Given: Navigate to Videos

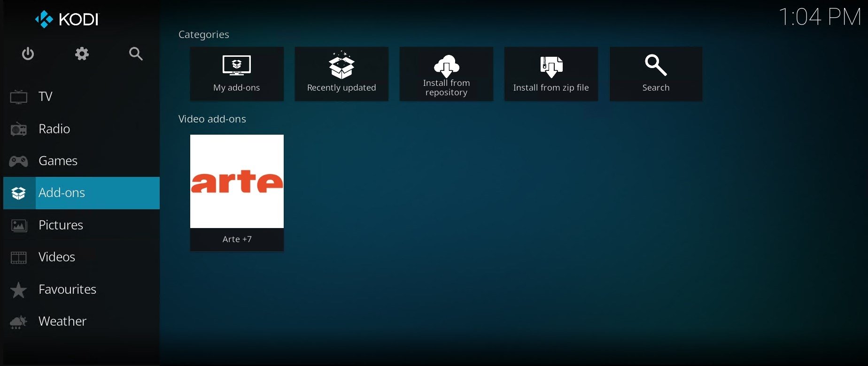Looking at the screenshot, I should (81, 257).
